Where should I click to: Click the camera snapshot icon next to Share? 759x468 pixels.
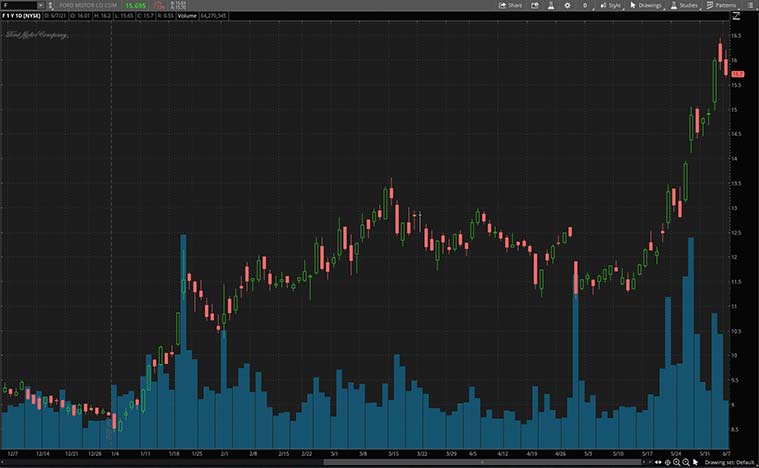click(x=535, y=5)
